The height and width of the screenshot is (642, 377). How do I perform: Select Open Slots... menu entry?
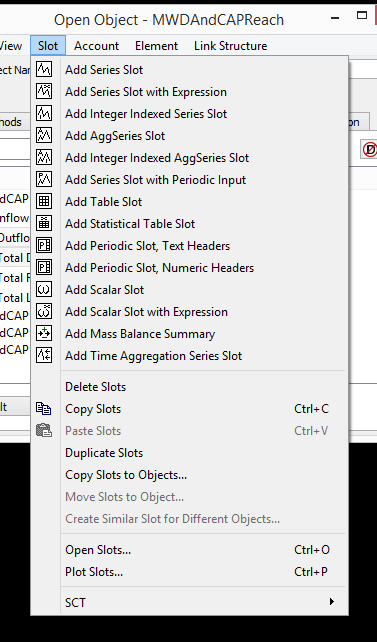pyautogui.click(x=98, y=550)
